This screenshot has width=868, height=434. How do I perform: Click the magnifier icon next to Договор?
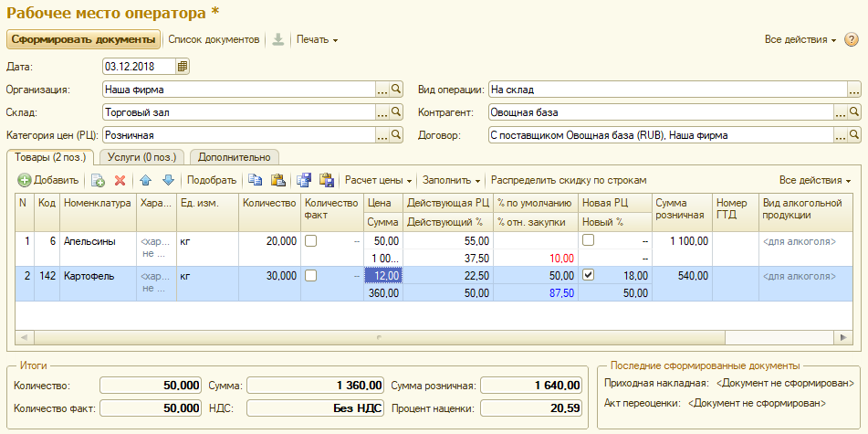click(x=853, y=134)
